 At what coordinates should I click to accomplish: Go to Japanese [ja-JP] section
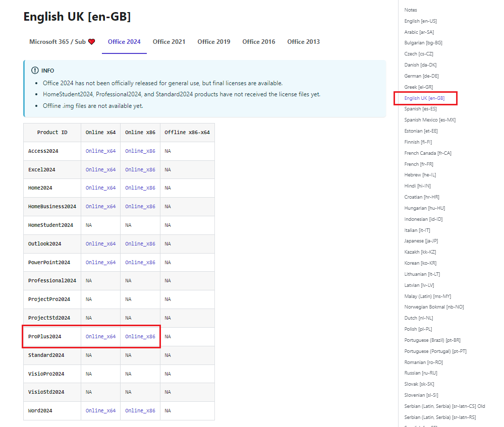pos(421,241)
